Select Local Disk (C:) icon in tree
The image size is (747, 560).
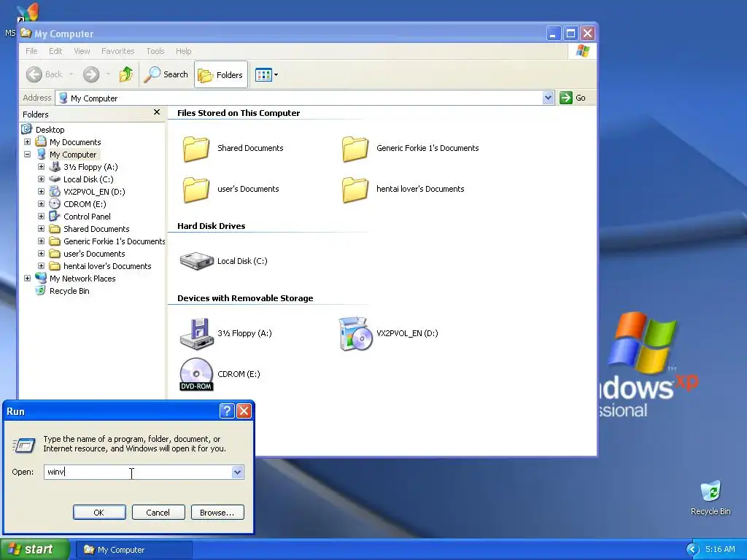coord(55,179)
